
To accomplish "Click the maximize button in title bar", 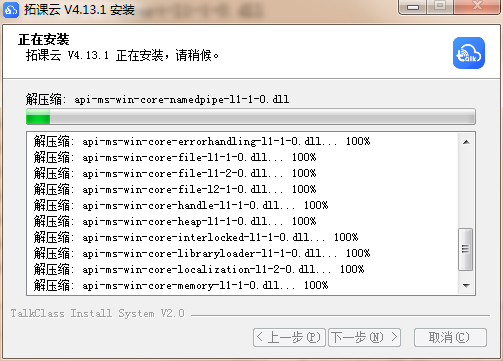I will [440, 6].
